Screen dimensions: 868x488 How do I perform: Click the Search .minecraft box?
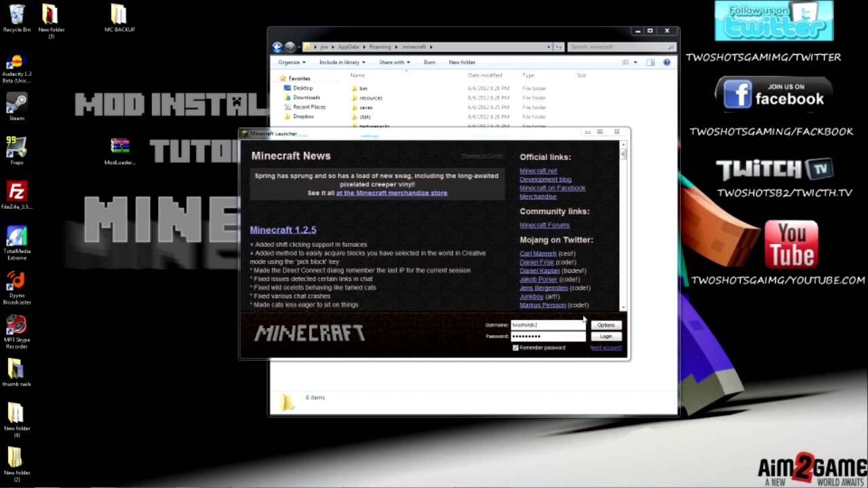click(x=622, y=47)
